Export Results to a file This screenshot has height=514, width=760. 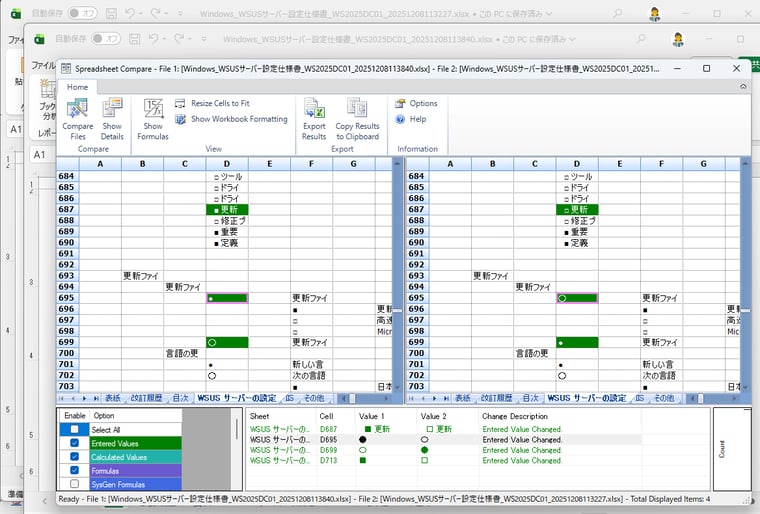pos(314,118)
